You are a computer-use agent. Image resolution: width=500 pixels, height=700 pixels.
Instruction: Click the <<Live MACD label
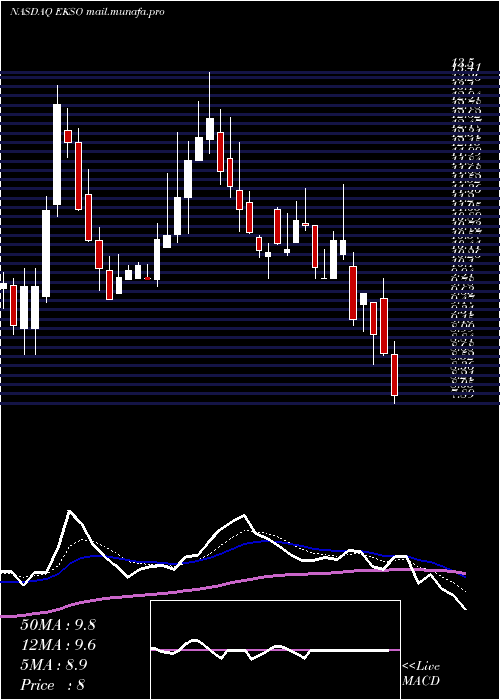[x=421, y=673]
